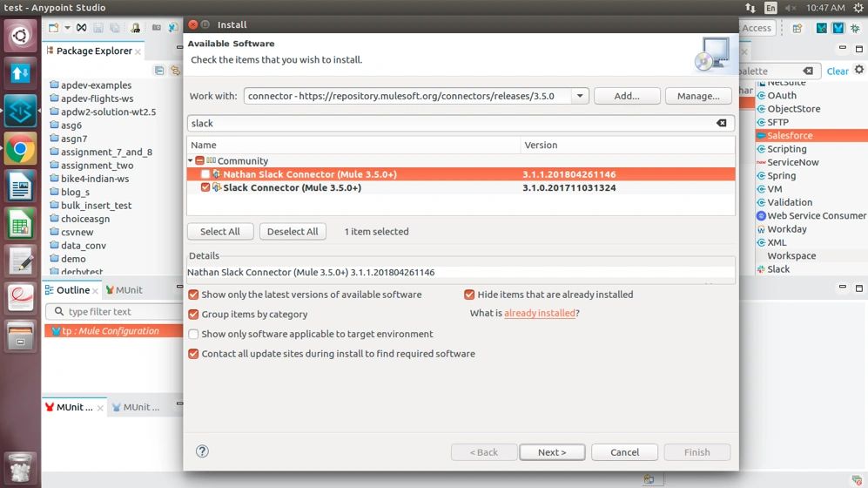
Task: Uncheck the Slack Connector (Mule 3.5.0+) checkbox
Action: pos(205,187)
